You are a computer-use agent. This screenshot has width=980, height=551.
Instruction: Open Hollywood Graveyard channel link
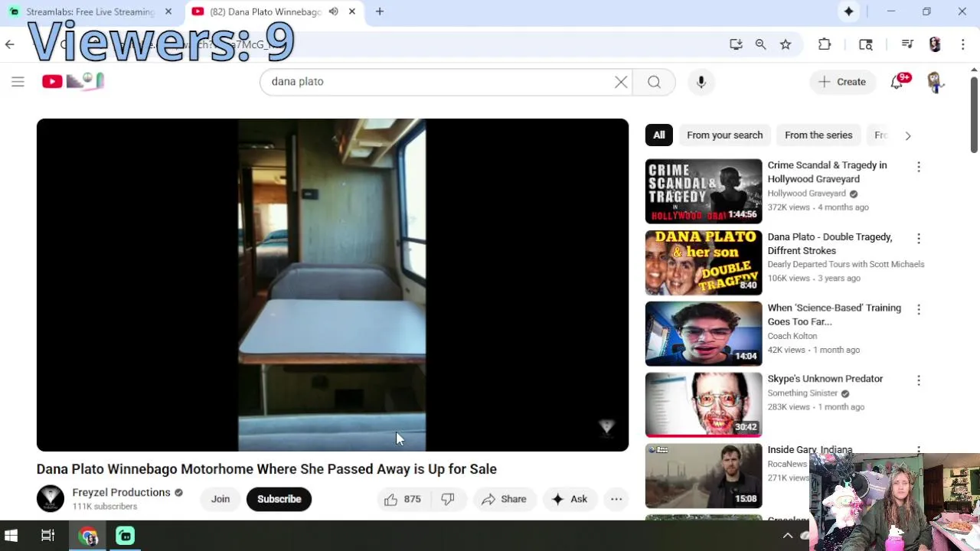click(x=806, y=194)
